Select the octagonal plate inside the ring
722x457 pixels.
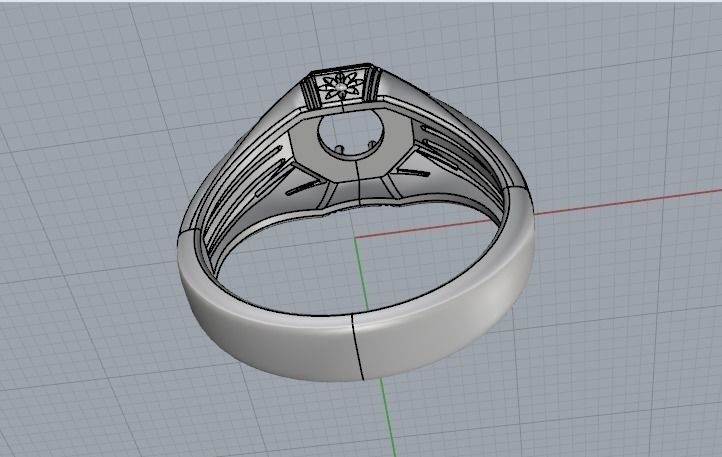pos(352,147)
